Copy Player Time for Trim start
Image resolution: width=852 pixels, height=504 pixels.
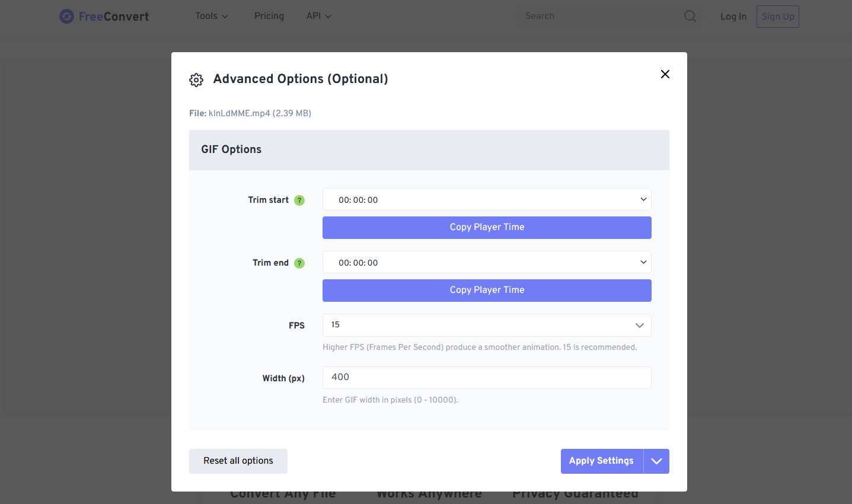click(487, 228)
